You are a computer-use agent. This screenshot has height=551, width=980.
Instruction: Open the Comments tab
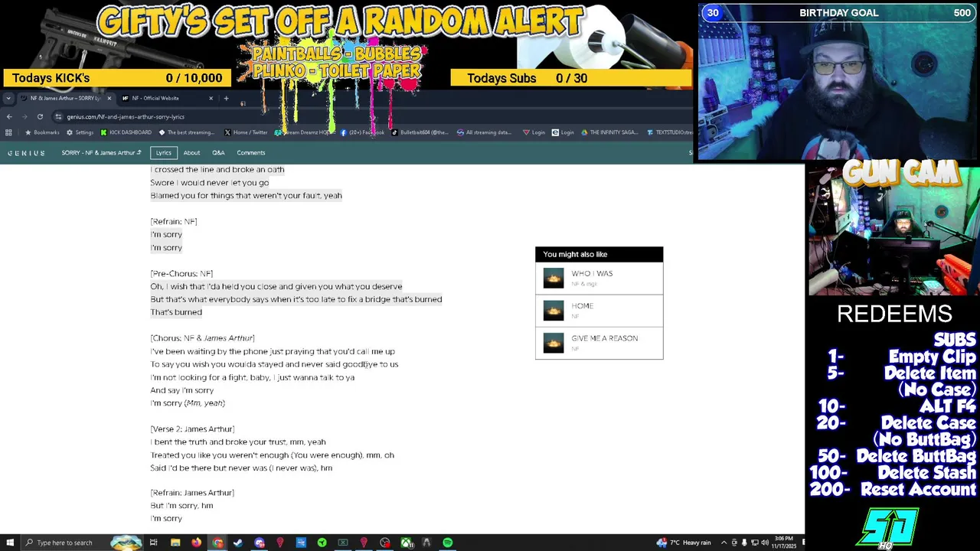tap(251, 153)
